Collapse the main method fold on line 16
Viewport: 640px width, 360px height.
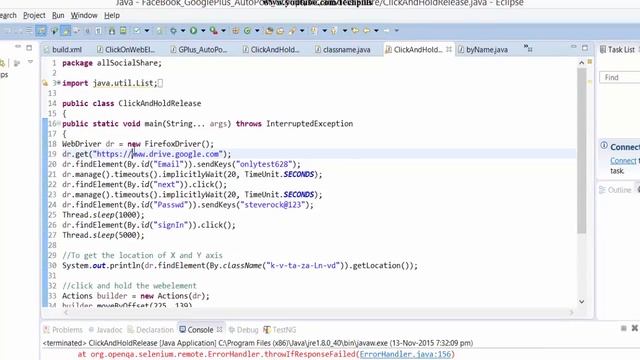(x=59, y=123)
